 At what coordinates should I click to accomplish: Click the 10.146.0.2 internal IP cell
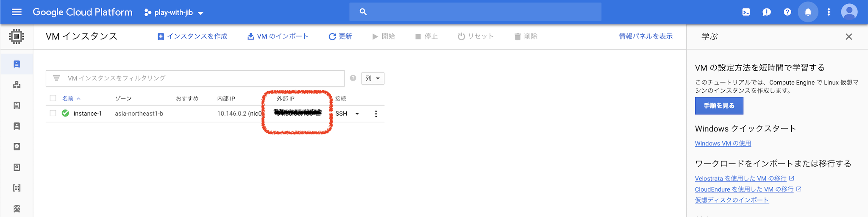(239, 114)
